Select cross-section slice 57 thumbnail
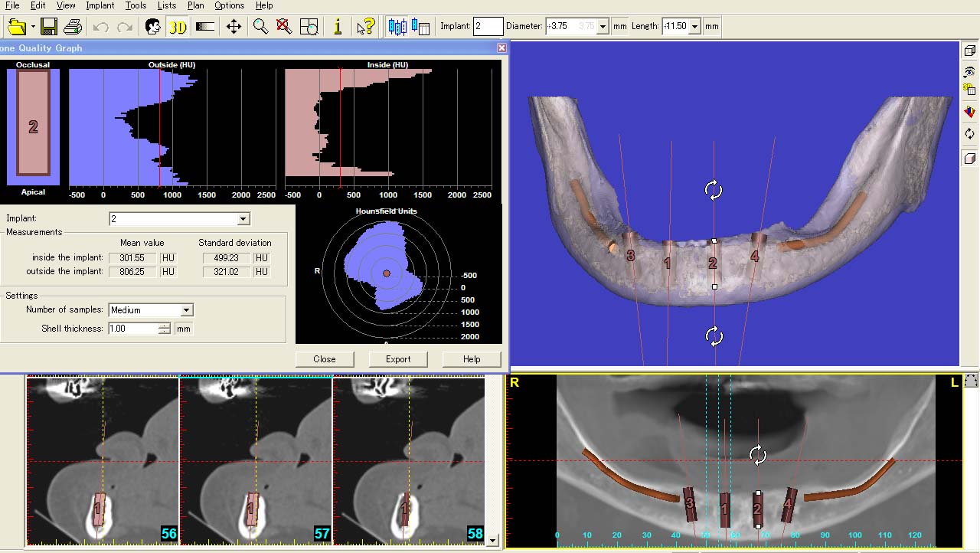 click(x=256, y=460)
